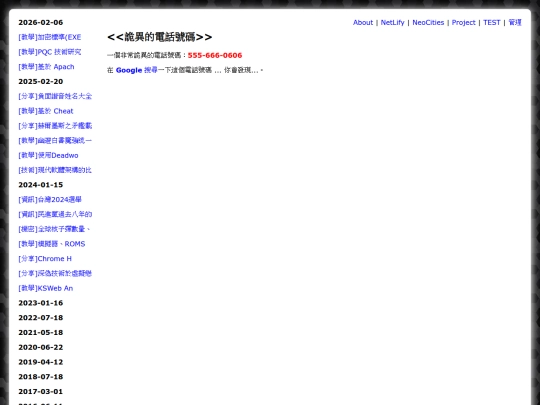Click the TEST navigation link
The image size is (540, 405).
tap(491, 22)
